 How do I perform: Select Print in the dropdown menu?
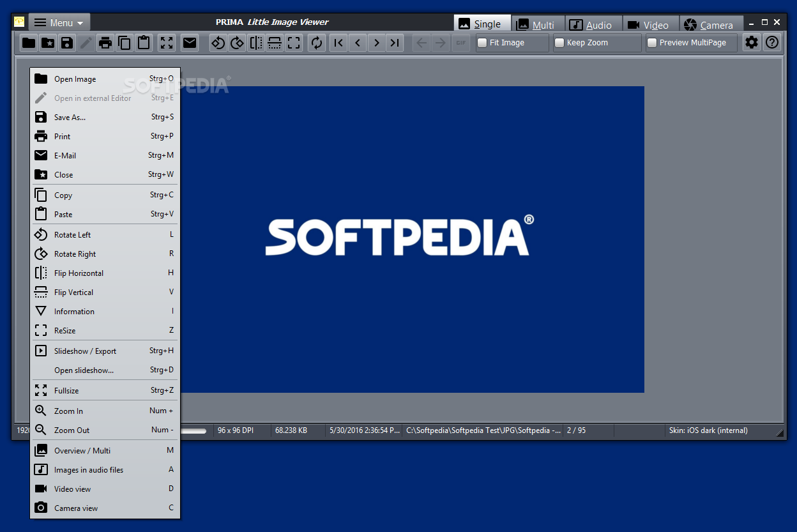(105, 137)
